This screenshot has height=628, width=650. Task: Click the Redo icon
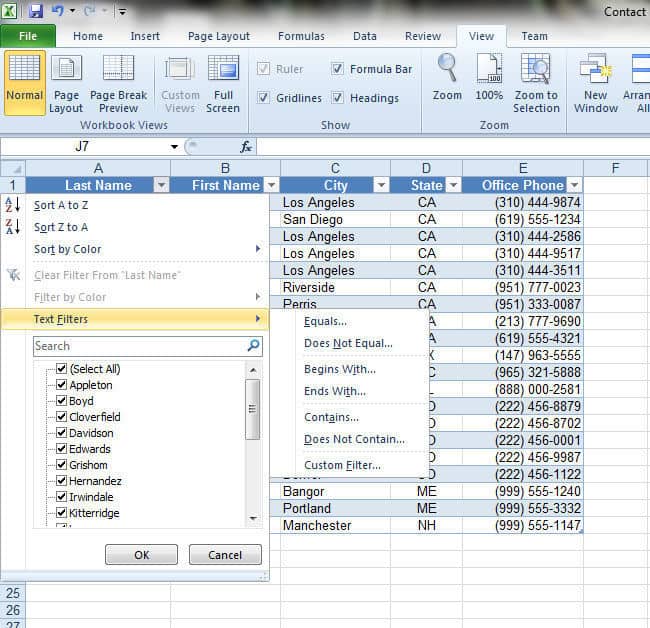90,11
